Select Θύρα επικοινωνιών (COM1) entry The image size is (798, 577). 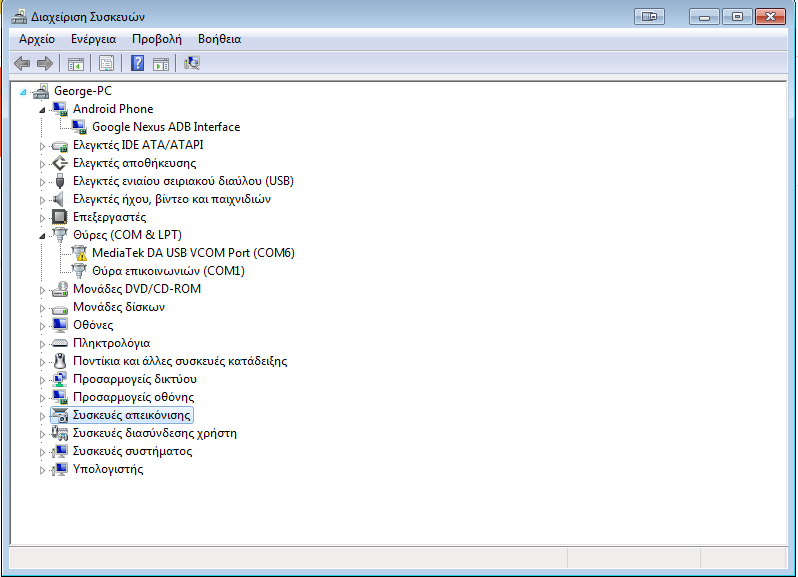coord(167,271)
